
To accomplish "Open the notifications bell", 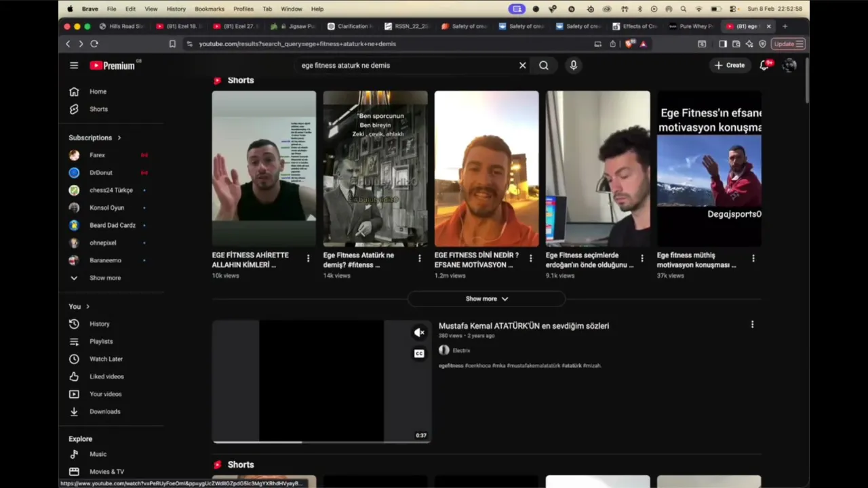I will pos(764,65).
